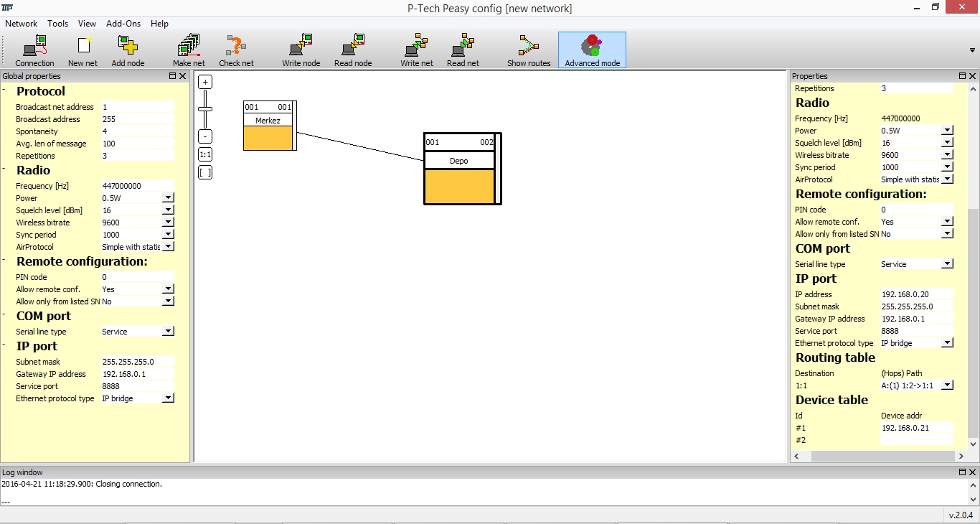Screen dimensions: 980x524
Task: Click the Log window scroll down arrow
Action: click(x=974, y=500)
